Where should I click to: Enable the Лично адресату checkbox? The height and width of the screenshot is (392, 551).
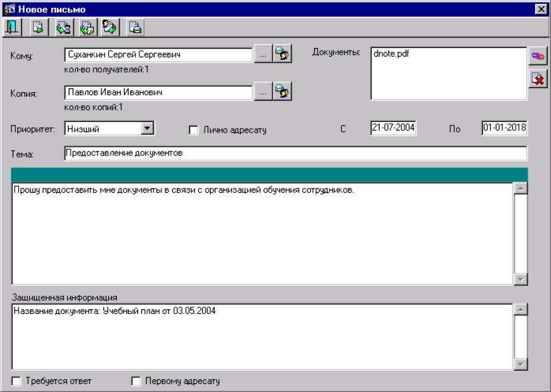point(193,130)
